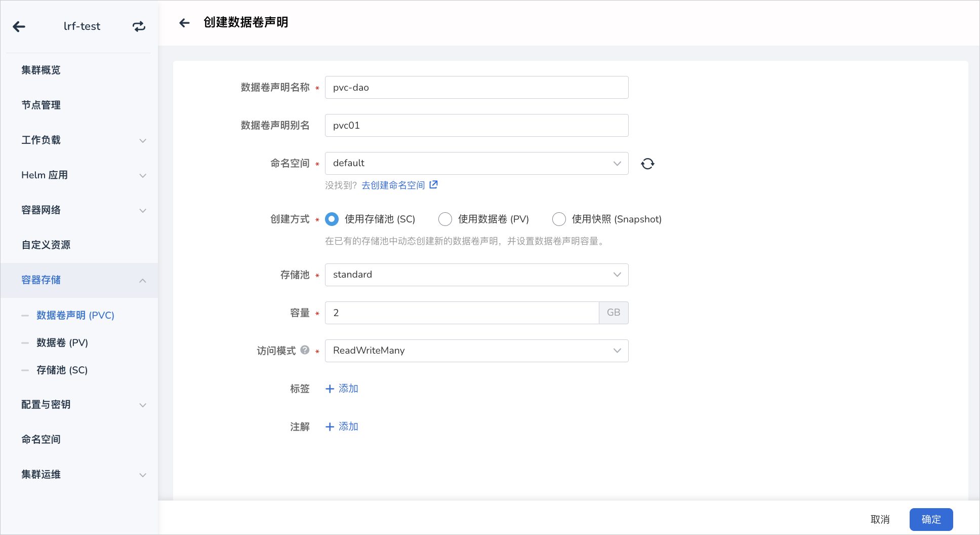Click the plus icon to add a 注解
980x535 pixels.
coord(330,427)
